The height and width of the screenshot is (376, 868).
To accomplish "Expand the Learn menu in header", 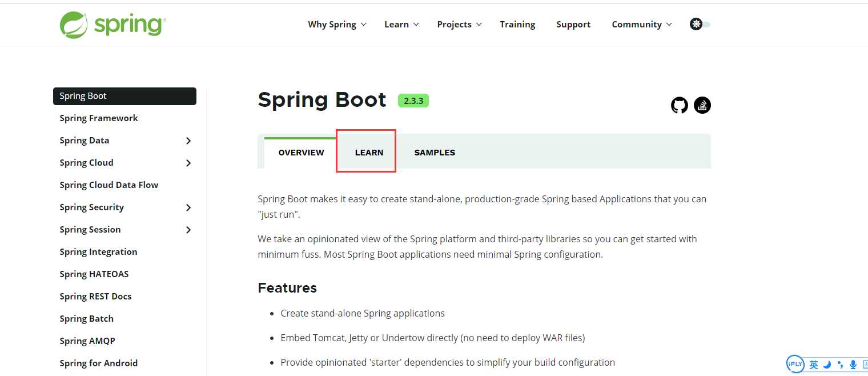I will tap(402, 25).
